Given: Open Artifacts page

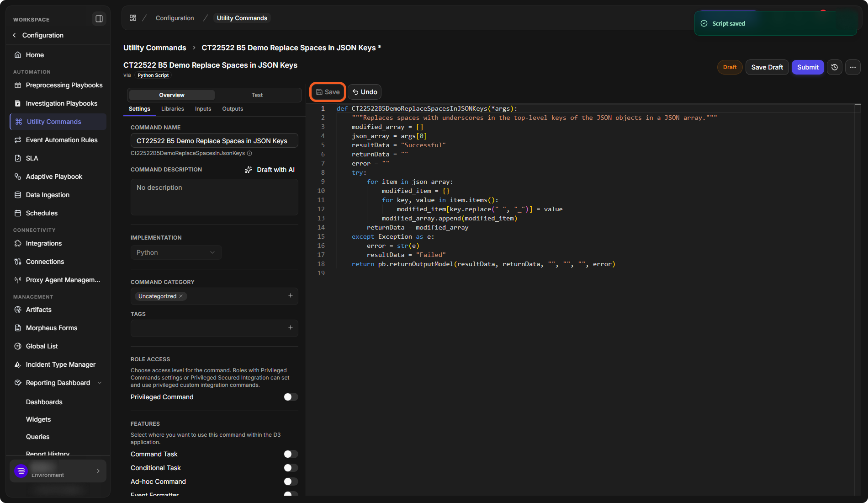Looking at the screenshot, I should coord(58,310).
